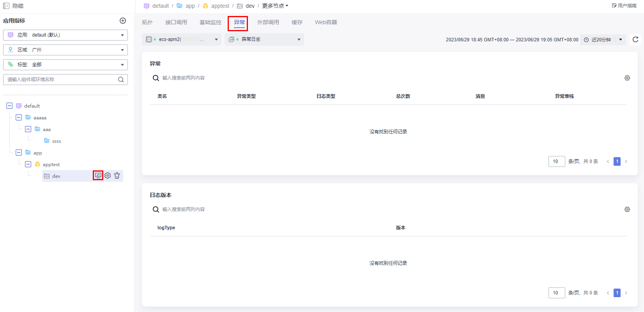Switch to the 外部调用 tab
Screen dimensions: 644x312
[268, 22]
